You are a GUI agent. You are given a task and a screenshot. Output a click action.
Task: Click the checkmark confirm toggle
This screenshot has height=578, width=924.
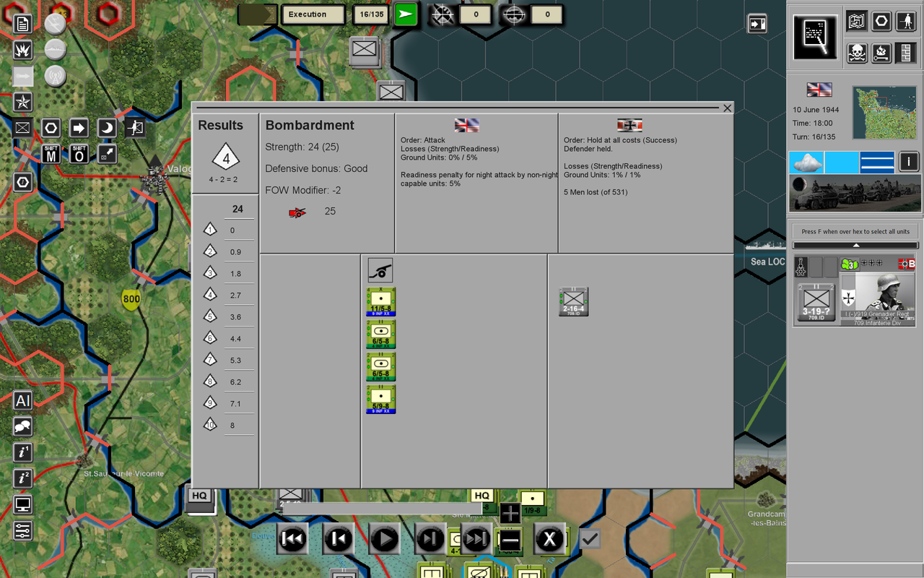click(590, 538)
